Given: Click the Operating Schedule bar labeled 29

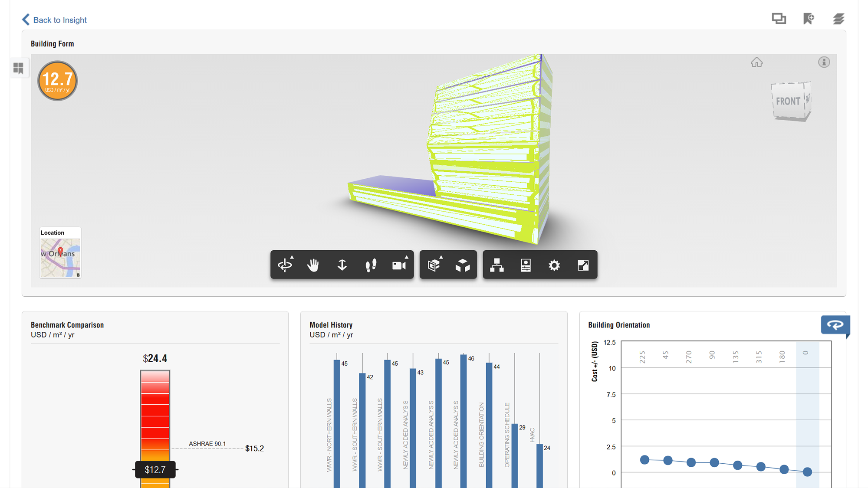Looking at the screenshot, I should [x=515, y=456].
